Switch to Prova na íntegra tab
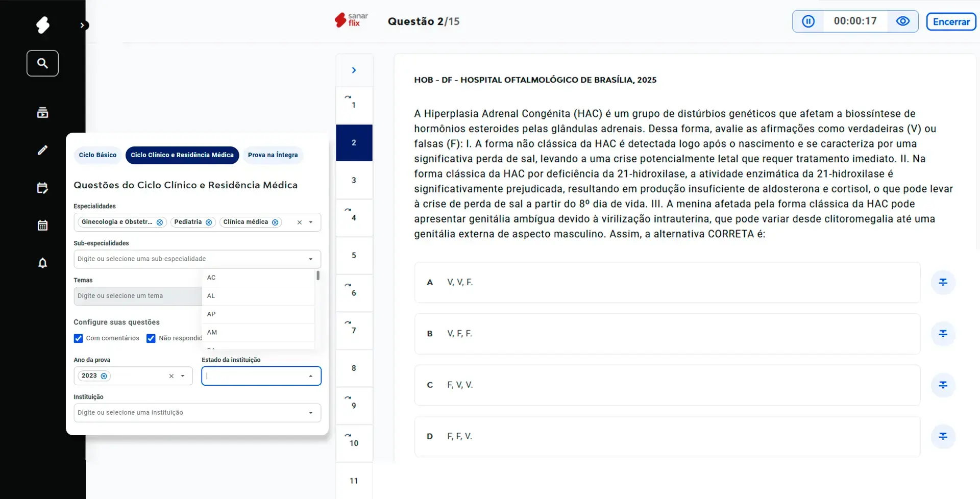 pyautogui.click(x=273, y=155)
